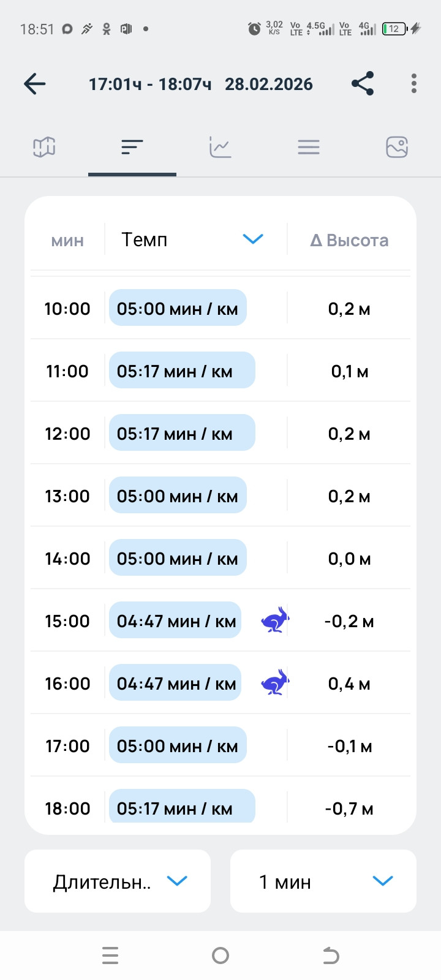The height and width of the screenshot is (980, 441).
Task: Tap the rabbit icon at 16:00
Action: 275,683
